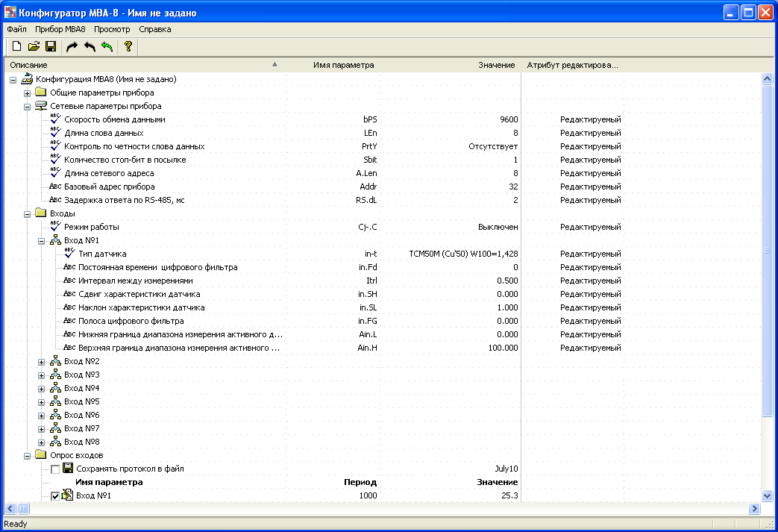Click the ABC icon of Интервал между измерениями
The width and height of the screenshot is (778, 532).
point(69,281)
